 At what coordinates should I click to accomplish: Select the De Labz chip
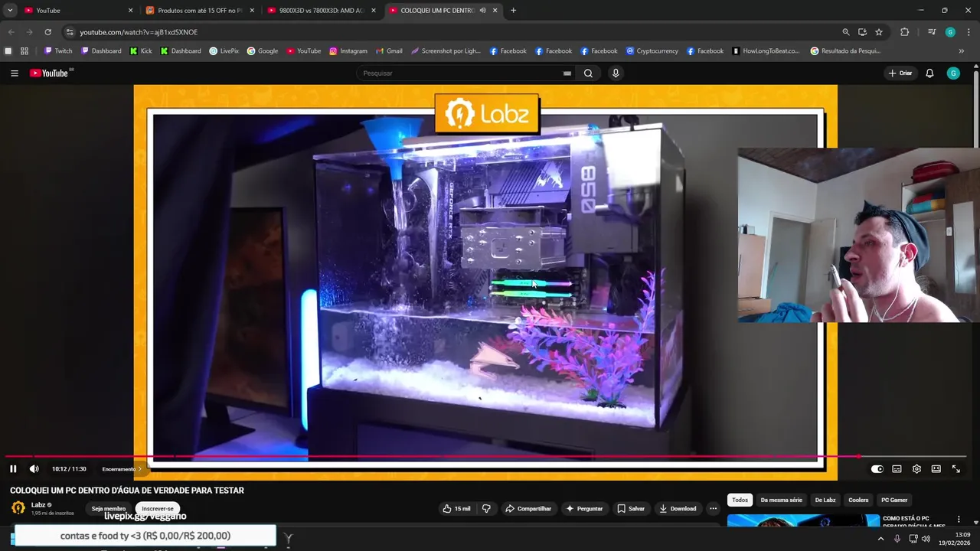825,500
